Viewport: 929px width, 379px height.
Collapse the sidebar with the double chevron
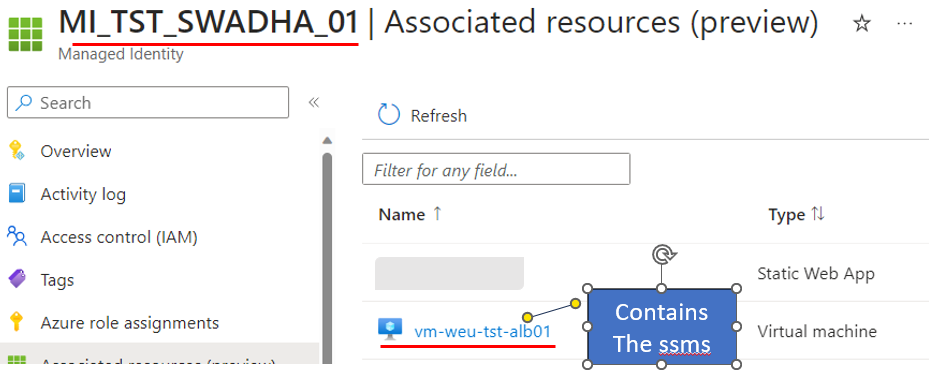[x=314, y=102]
